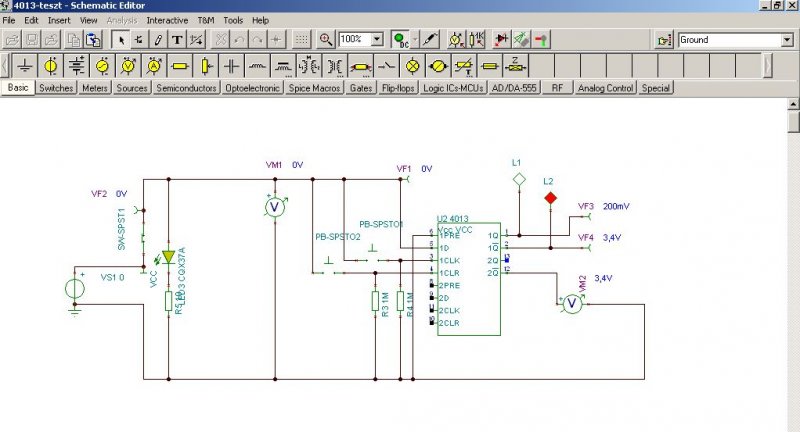Open the interactive mode dropdown arrow
Screen dimensions: 800x432
click(x=415, y=40)
